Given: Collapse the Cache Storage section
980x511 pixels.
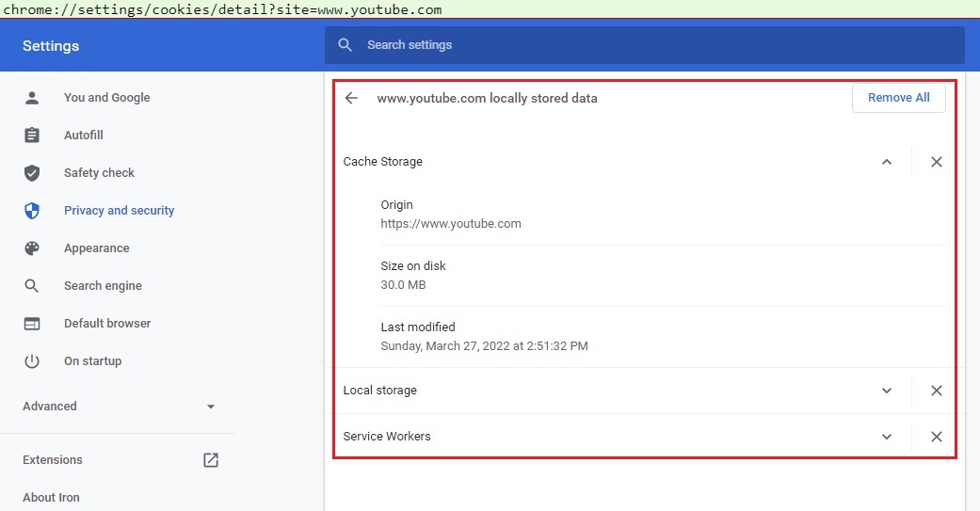Looking at the screenshot, I should pyautogui.click(x=886, y=162).
